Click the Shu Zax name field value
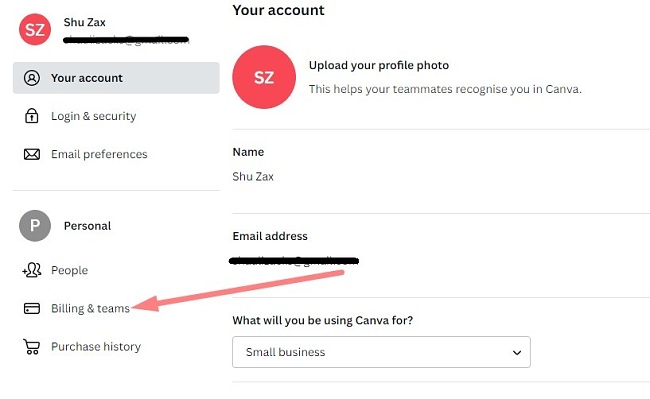The image size is (650, 399). click(x=253, y=177)
